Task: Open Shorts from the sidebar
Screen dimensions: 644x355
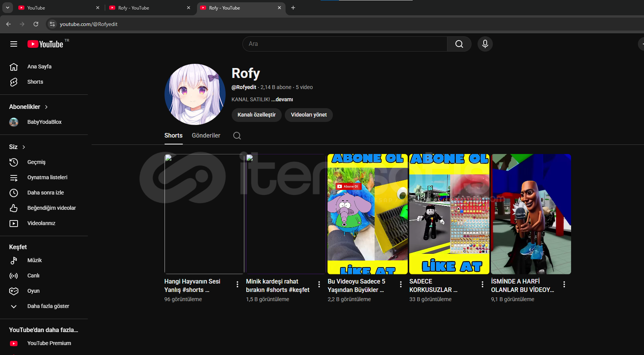Action: (x=35, y=82)
